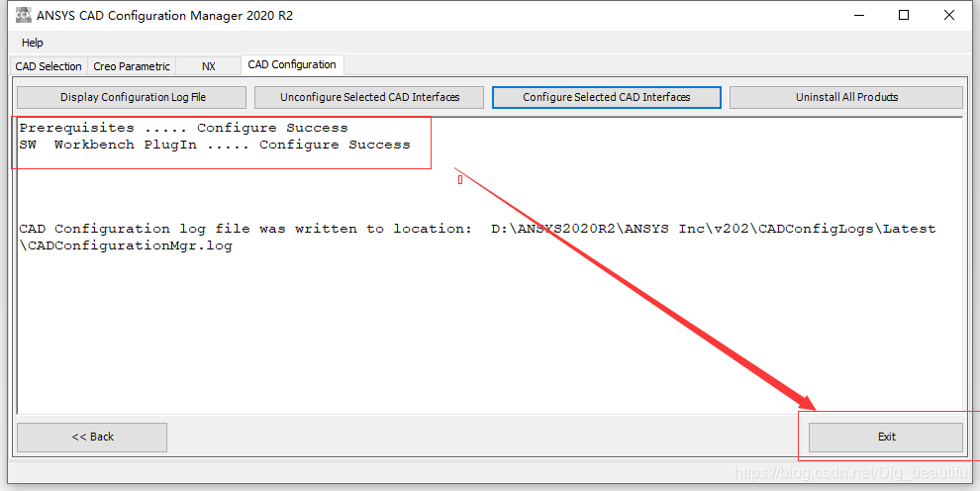Go back with the << Back button

coord(92,437)
